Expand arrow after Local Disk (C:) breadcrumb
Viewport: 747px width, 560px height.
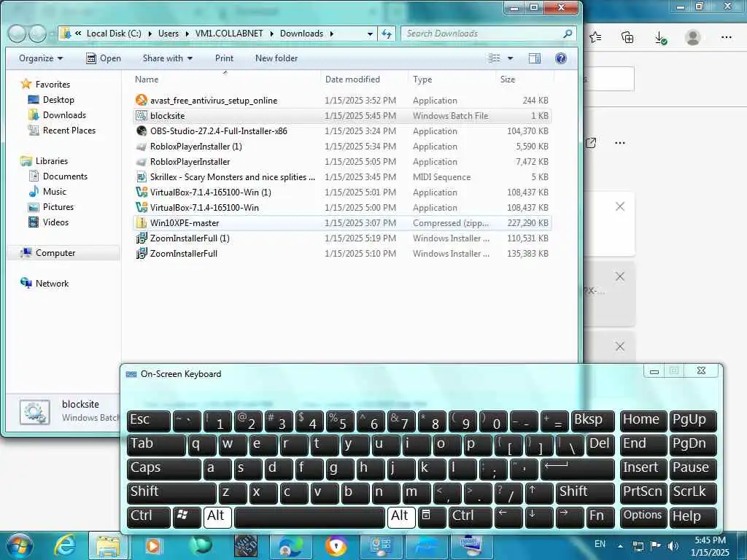(x=150, y=34)
